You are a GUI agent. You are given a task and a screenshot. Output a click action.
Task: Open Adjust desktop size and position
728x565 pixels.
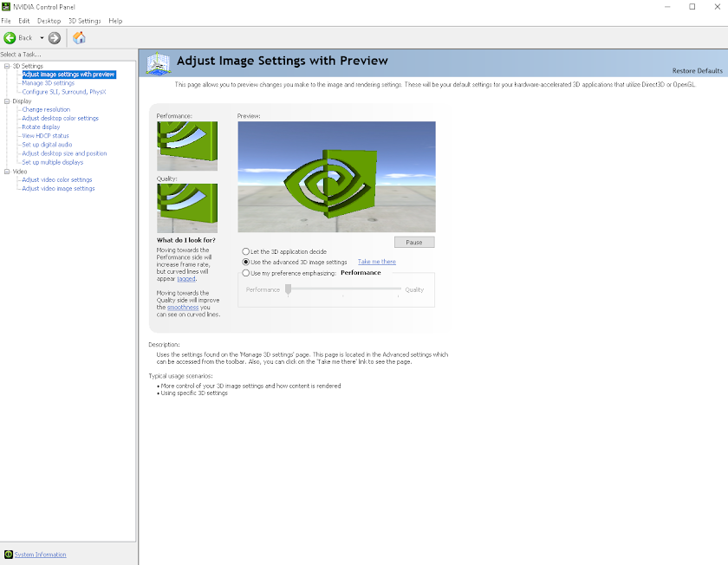64,153
